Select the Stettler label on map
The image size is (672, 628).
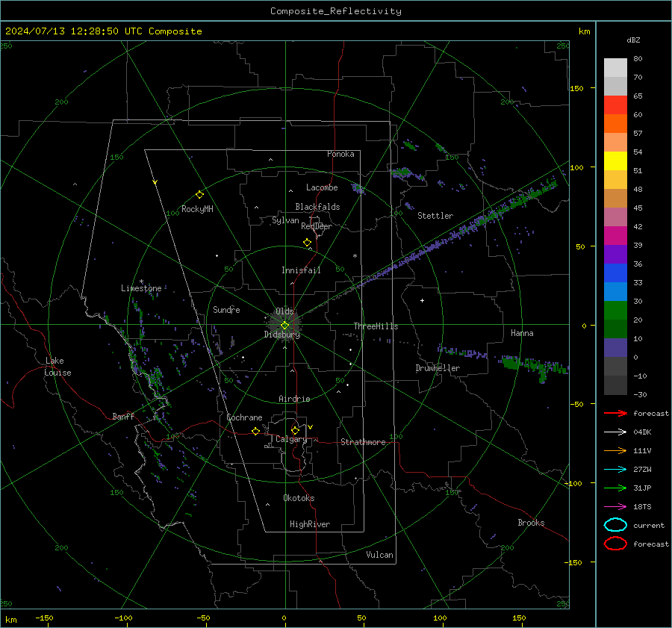point(435,216)
